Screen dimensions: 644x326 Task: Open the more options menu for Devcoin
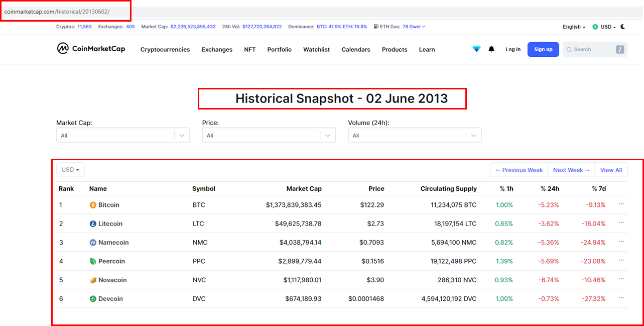click(x=621, y=298)
